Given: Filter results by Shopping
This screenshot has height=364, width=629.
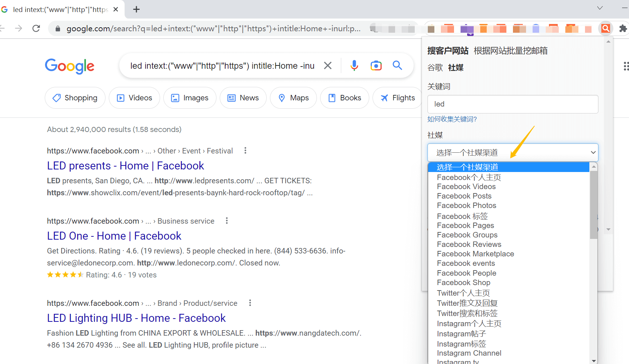Looking at the screenshot, I should click(x=75, y=98).
